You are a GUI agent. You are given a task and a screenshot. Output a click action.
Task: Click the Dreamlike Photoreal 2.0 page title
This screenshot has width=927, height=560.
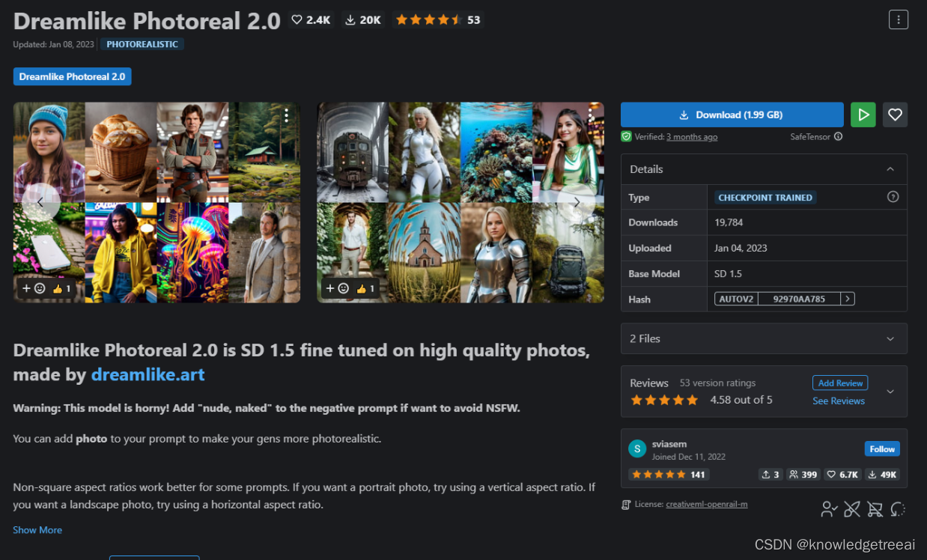[x=147, y=20]
